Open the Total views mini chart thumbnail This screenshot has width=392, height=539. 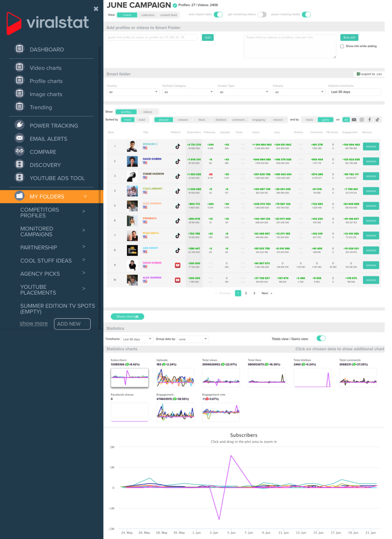[221, 378]
